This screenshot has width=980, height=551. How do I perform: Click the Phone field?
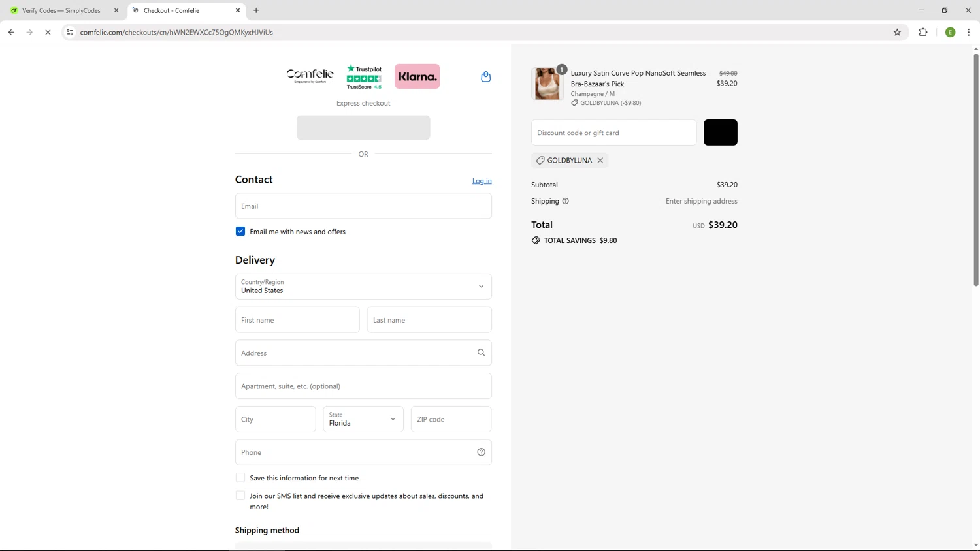[363, 452]
